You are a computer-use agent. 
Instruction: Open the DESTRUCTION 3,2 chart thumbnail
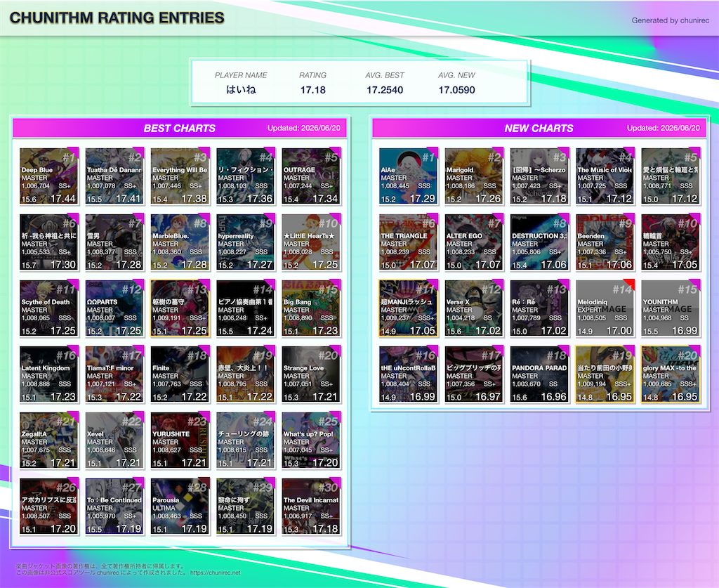pos(540,242)
